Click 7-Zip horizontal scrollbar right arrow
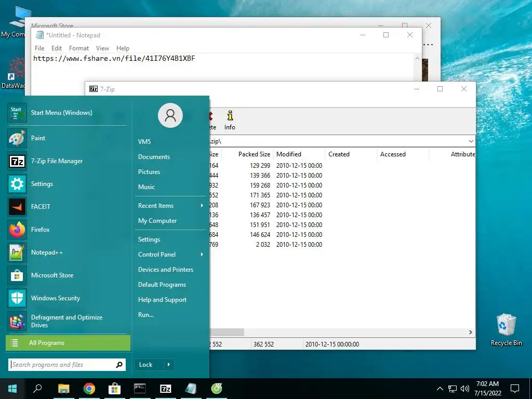Image resolution: width=532 pixels, height=399 pixels. pos(470,332)
